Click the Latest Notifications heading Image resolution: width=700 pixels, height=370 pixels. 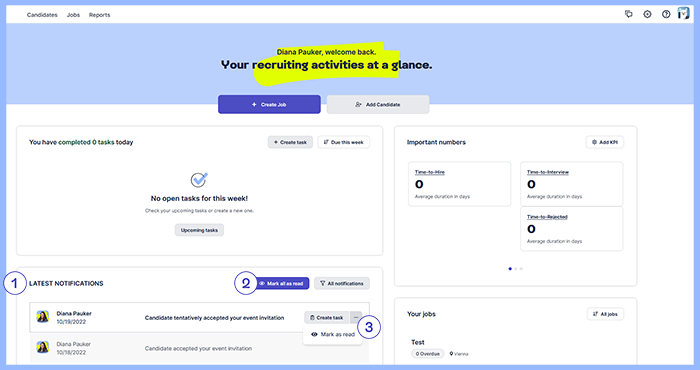[x=66, y=283]
